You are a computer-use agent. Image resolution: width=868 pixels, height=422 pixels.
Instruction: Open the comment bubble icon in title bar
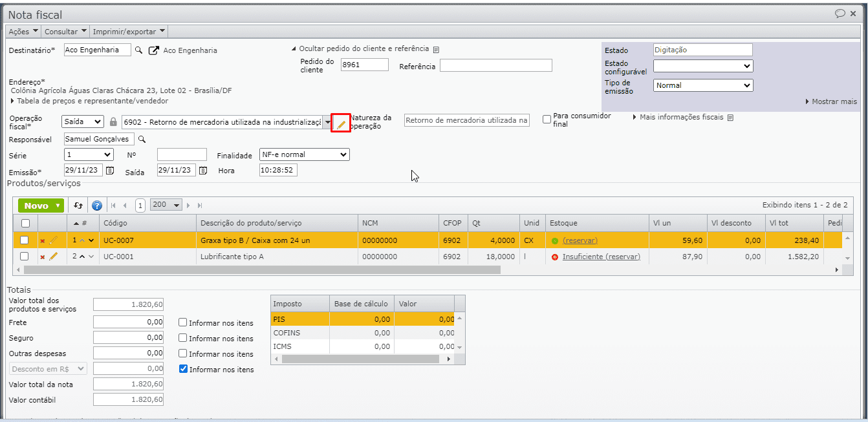tap(840, 13)
